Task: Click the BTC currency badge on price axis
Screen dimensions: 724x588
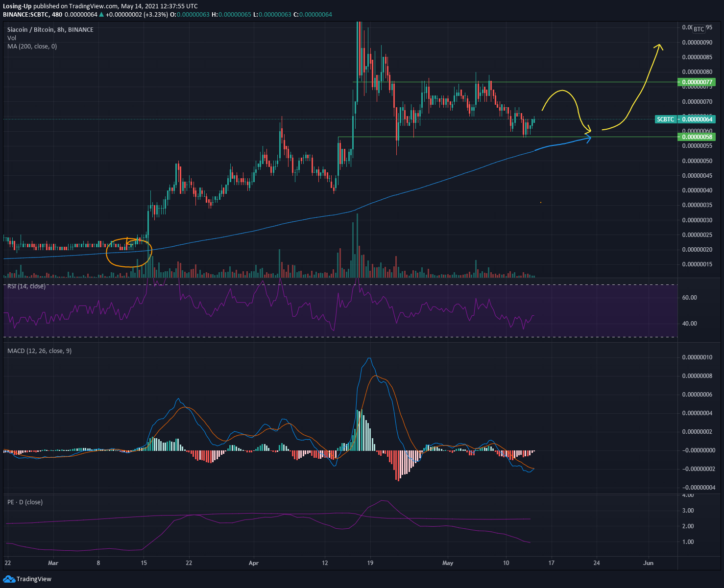Action: pos(699,29)
